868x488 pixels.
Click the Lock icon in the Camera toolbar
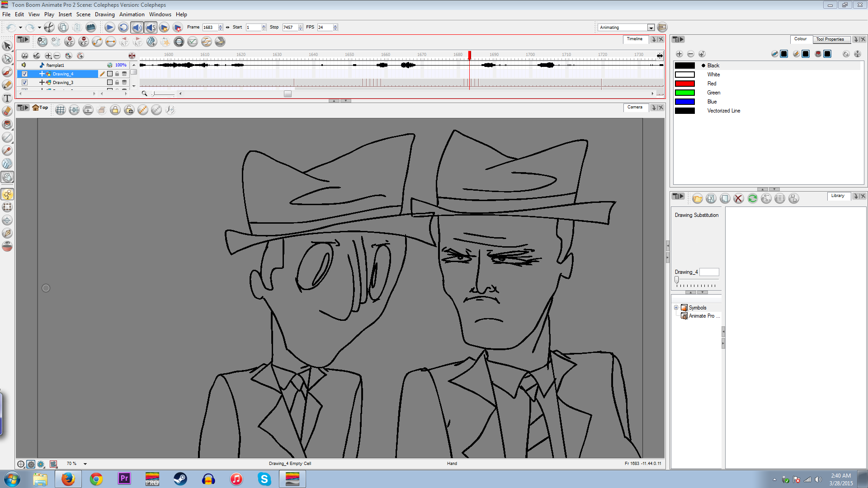(115, 110)
